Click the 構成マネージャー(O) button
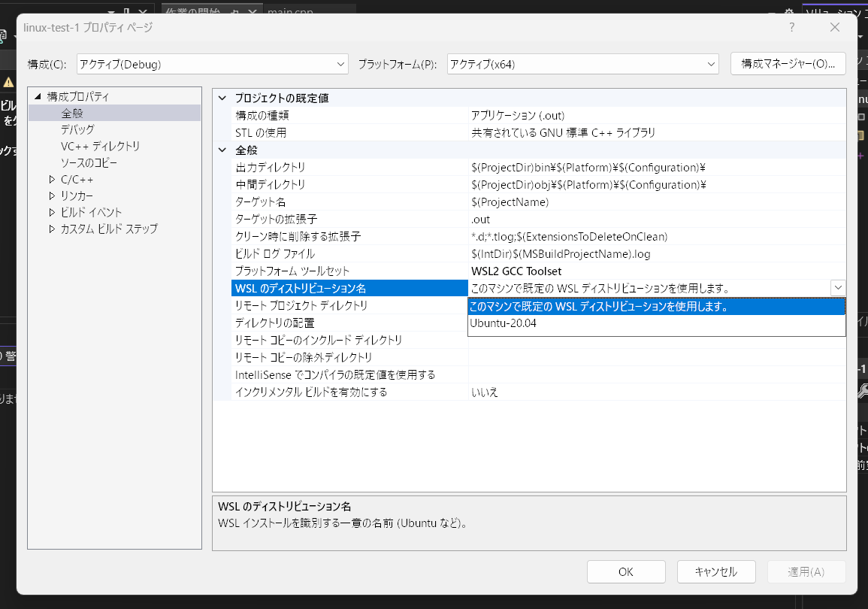The width and height of the screenshot is (868, 609). [788, 64]
